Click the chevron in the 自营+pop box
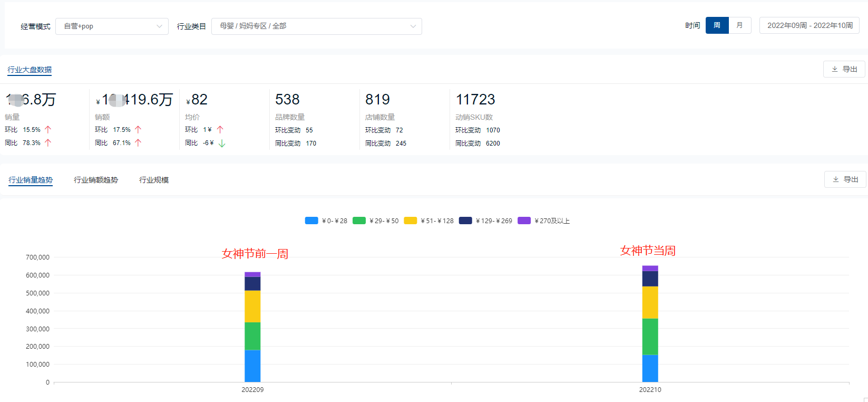Image resolution: width=868 pixels, height=402 pixels. 159,26
